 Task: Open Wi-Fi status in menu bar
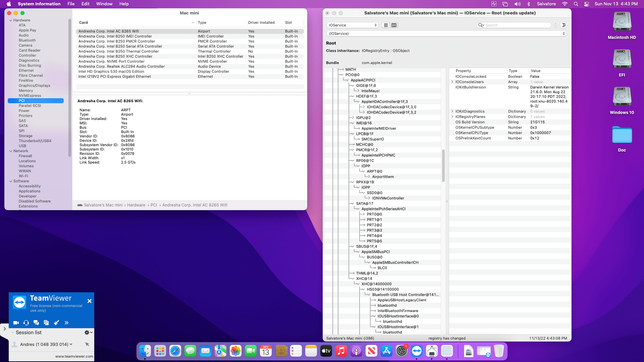click(x=565, y=4)
